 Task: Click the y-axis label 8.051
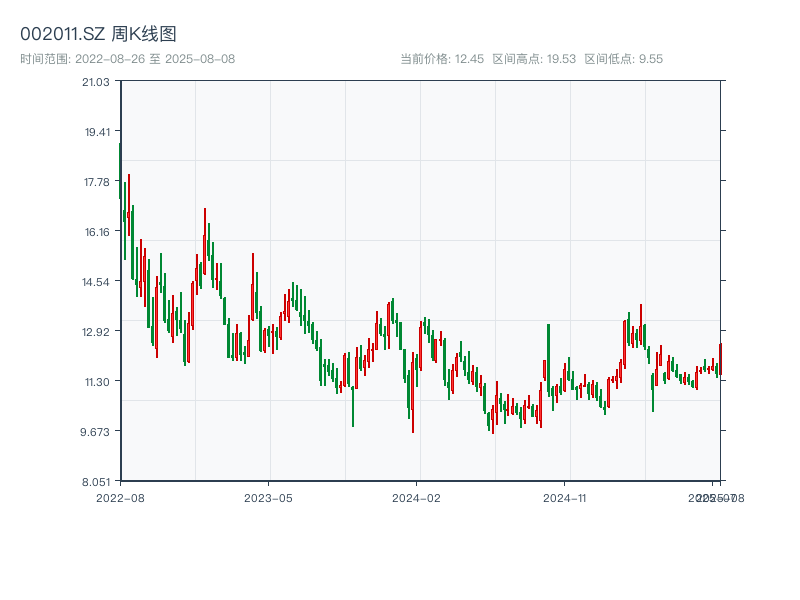coord(96,482)
